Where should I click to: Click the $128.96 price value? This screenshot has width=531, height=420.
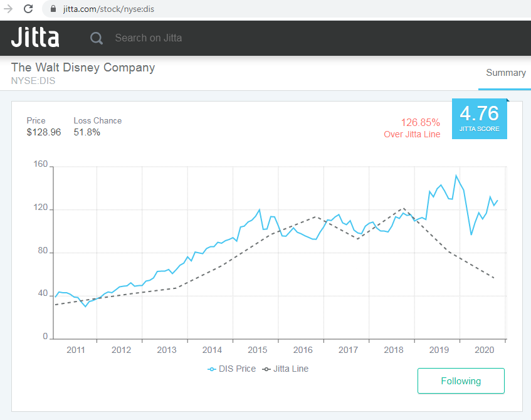(x=44, y=132)
